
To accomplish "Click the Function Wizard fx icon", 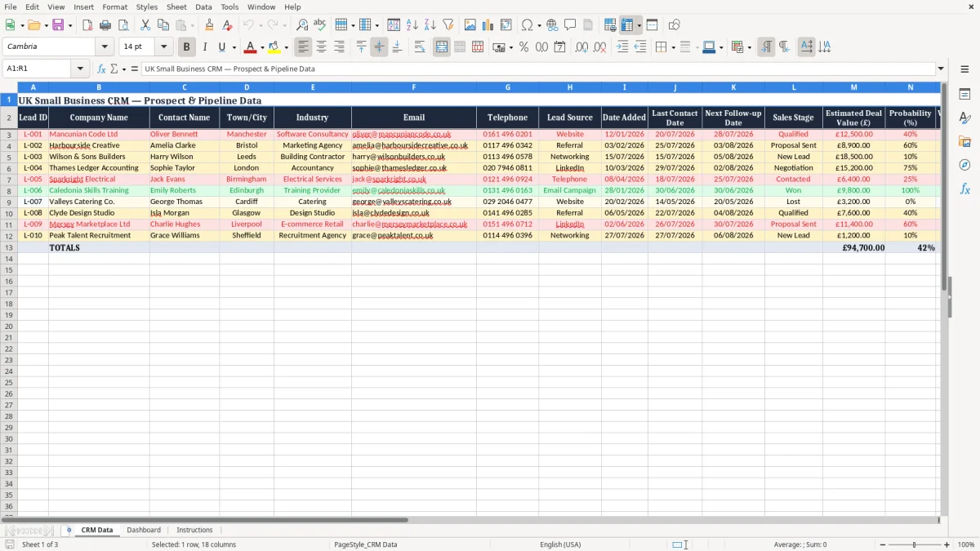I will coord(101,69).
